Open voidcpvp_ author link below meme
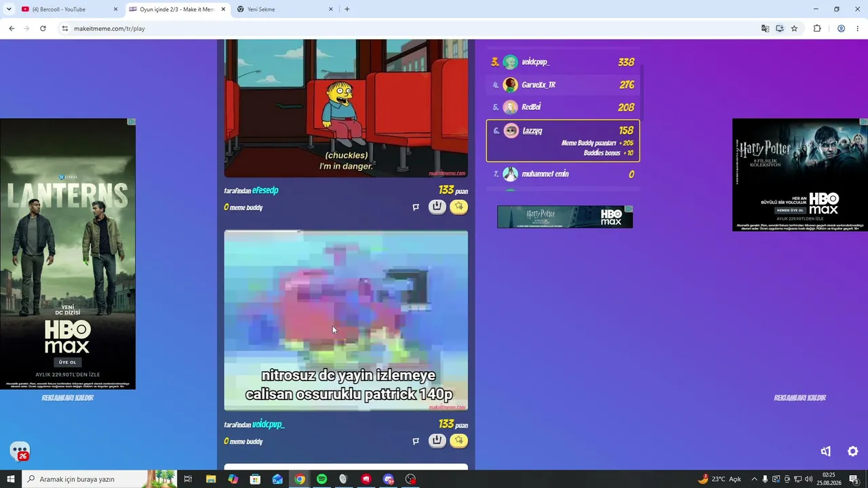Screen dimensions: 868x488 tap(269, 424)
